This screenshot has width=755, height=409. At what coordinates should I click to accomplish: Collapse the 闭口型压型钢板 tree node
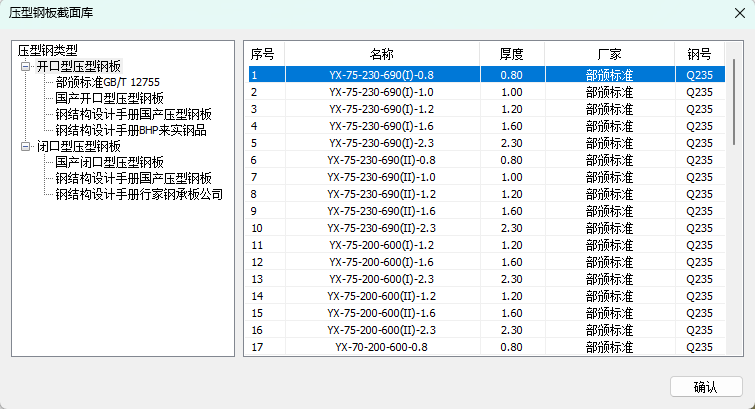(25, 146)
